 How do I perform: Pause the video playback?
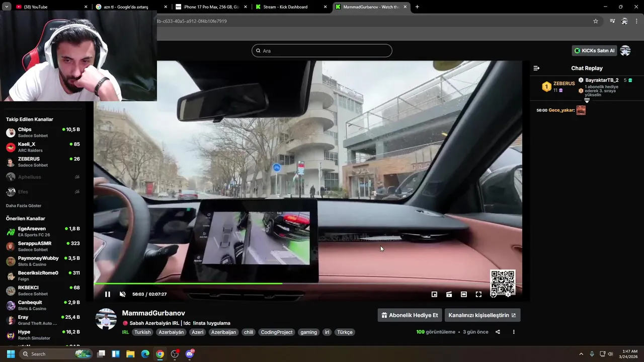(x=107, y=294)
